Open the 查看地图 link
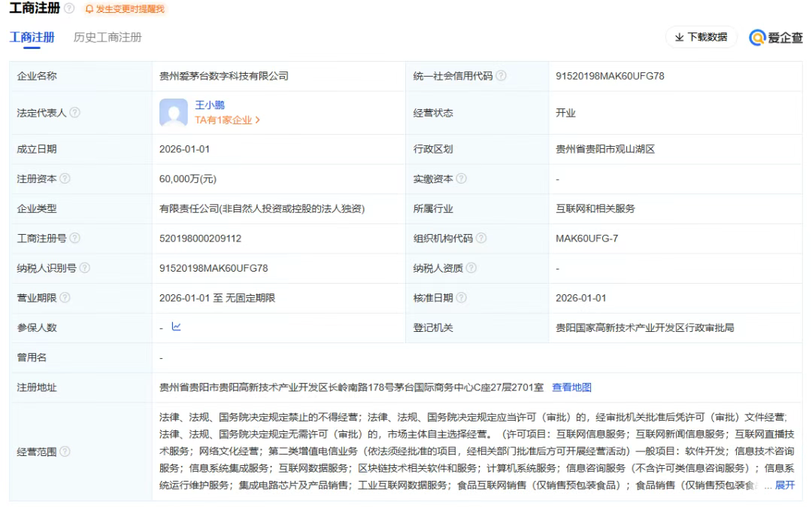The height and width of the screenshot is (517, 812). click(x=571, y=388)
